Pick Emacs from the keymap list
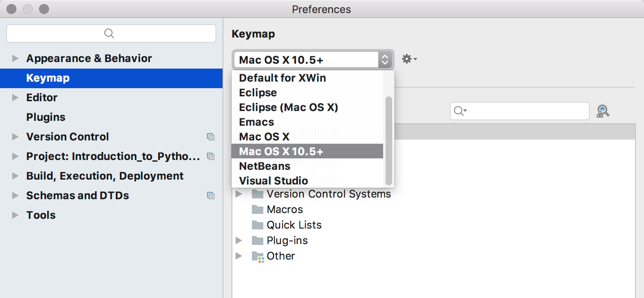 pos(256,122)
